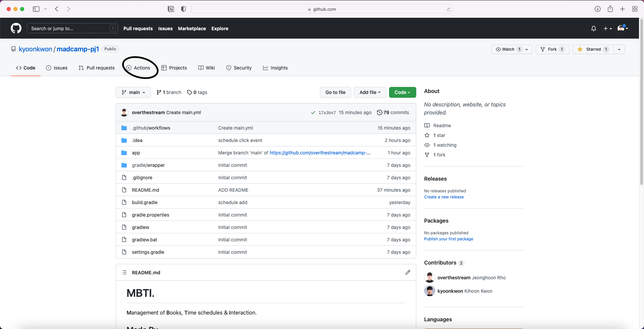Open the .gitignore file
This screenshot has width=644, height=329.
tap(142, 178)
